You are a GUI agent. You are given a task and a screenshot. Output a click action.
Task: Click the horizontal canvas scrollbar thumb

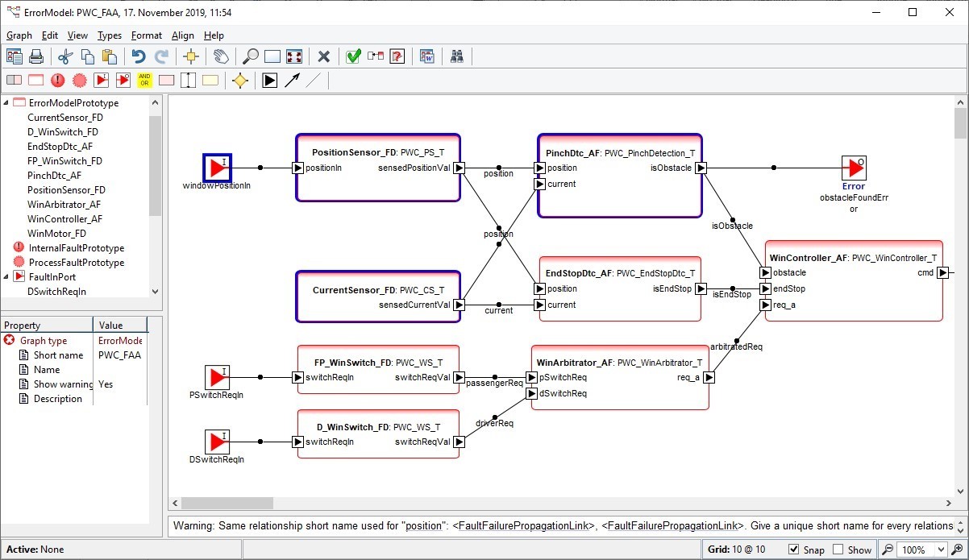[227, 504]
